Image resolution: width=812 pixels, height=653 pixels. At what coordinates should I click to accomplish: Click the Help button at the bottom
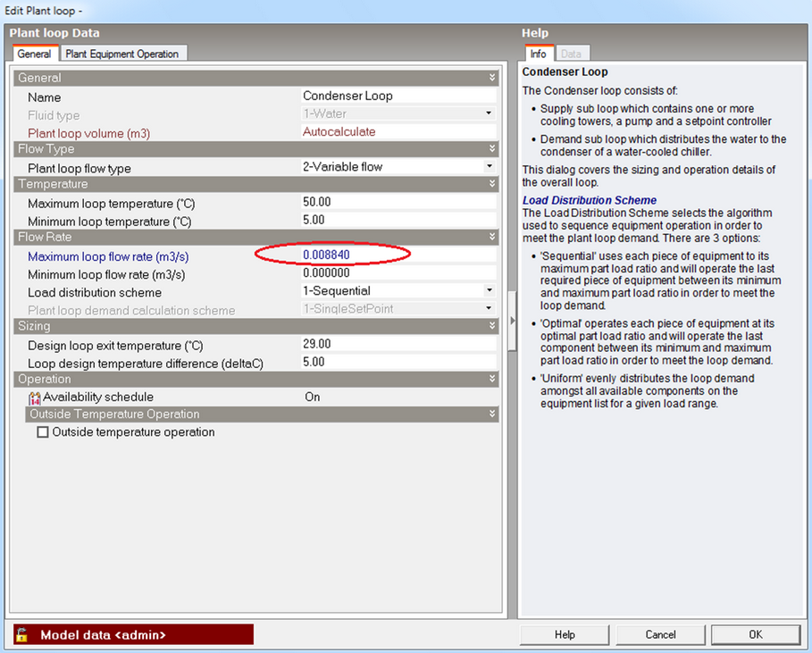click(x=565, y=634)
